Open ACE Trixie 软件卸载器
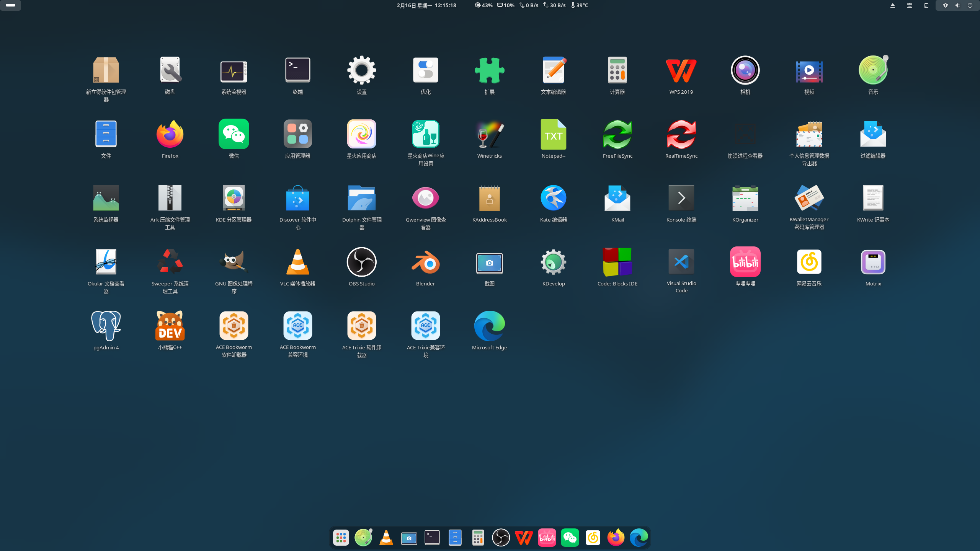This screenshot has width=980, height=551. tap(362, 326)
